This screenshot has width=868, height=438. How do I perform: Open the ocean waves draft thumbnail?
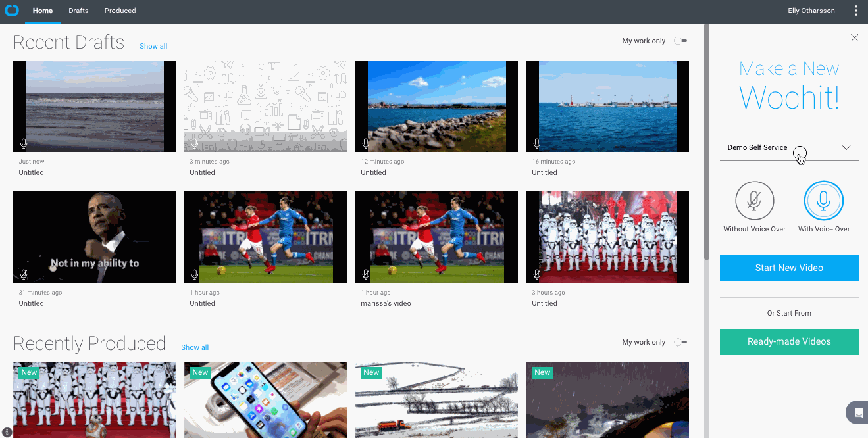95,106
